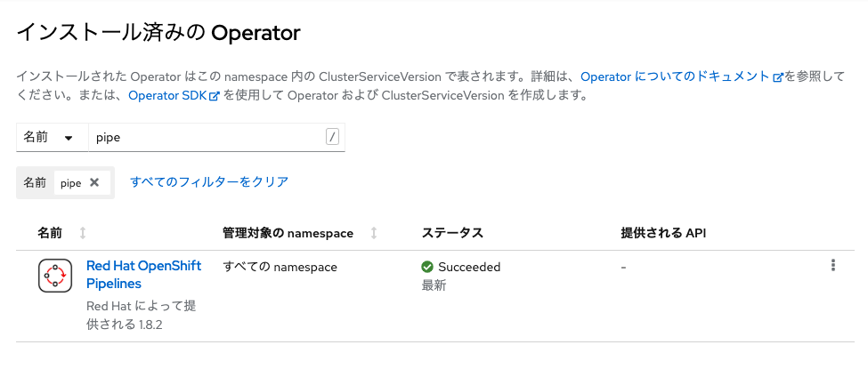Focus the search field containing pipe
The width and height of the screenshot is (868, 369).
216,137
